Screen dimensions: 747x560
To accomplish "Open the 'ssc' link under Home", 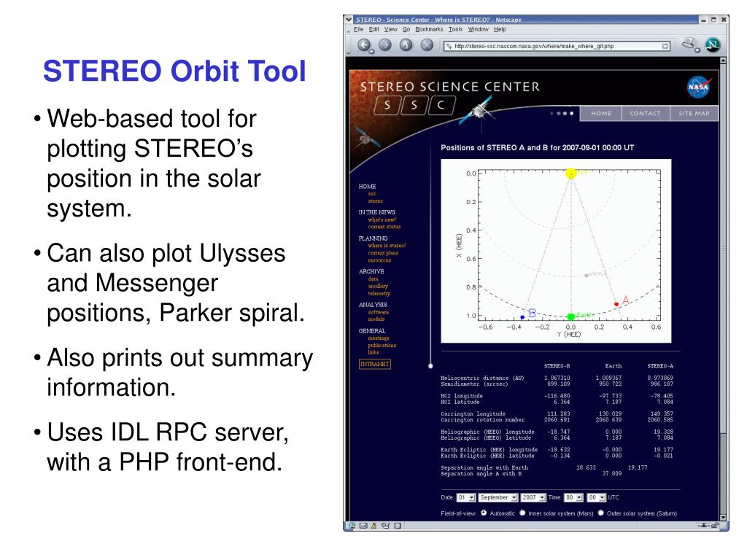I will point(372,194).
